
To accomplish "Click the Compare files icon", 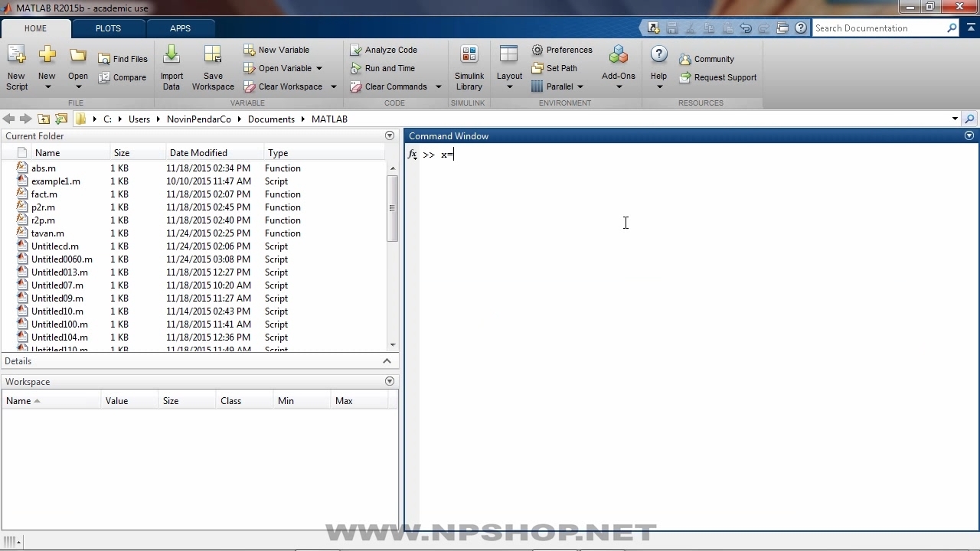I will [105, 77].
